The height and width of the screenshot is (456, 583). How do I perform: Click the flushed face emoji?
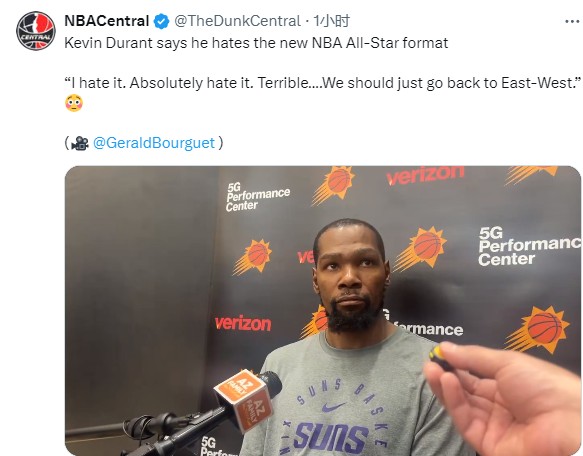pyautogui.click(x=74, y=103)
